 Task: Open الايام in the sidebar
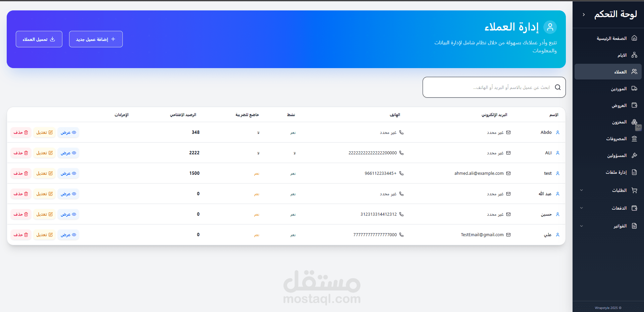tap(608, 55)
